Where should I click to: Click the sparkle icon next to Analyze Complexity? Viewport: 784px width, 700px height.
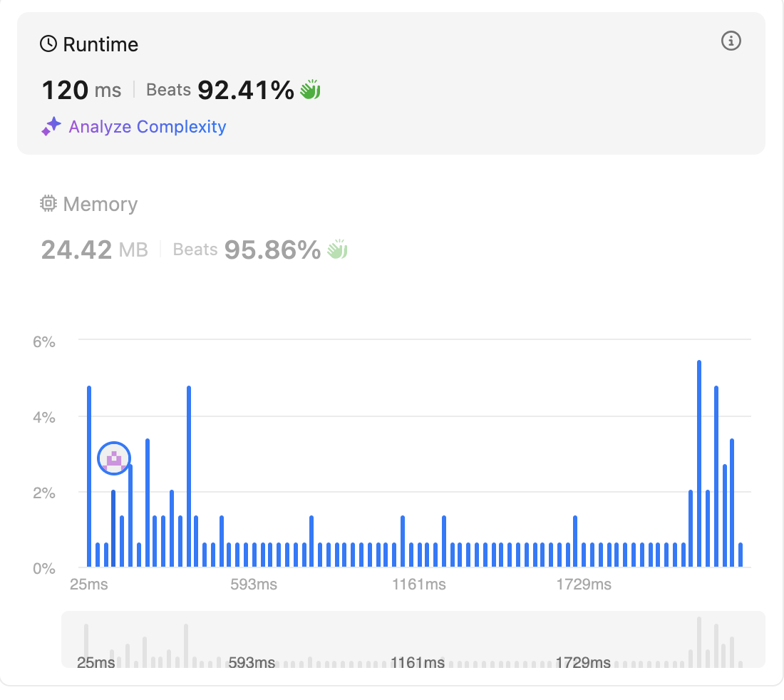pos(51,126)
